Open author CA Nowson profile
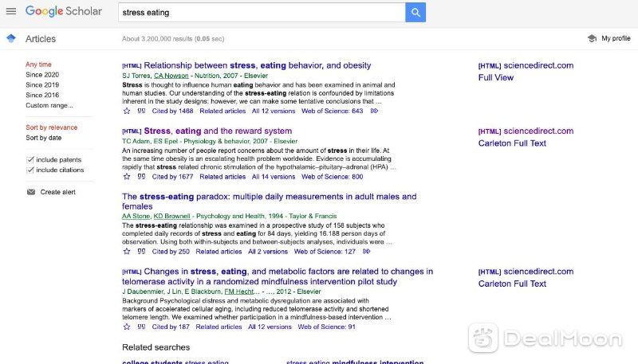638x364 pixels. pos(171,76)
